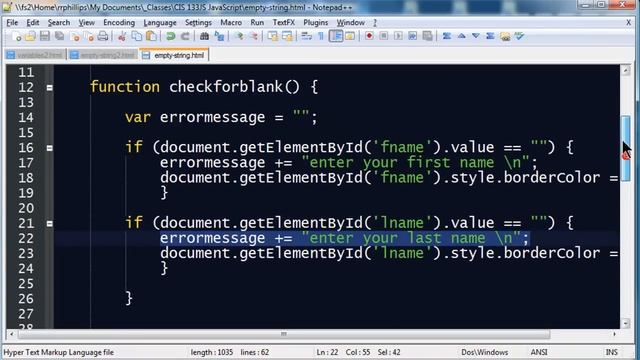The height and width of the screenshot is (360, 640).
Task: Open the Run menu
Action: coord(257,22)
